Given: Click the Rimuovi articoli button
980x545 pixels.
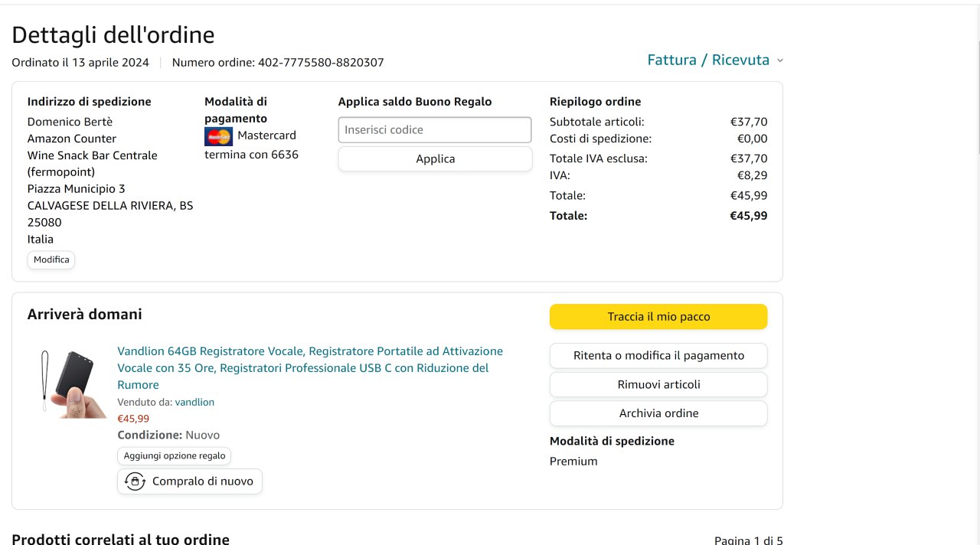Looking at the screenshot, I should 658,384.
